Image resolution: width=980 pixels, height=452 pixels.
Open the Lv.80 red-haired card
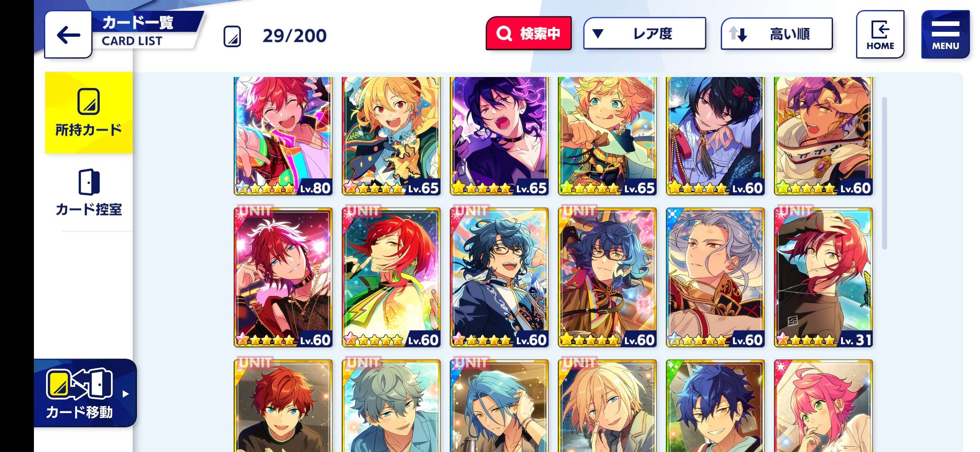click(x=283, y=136)
